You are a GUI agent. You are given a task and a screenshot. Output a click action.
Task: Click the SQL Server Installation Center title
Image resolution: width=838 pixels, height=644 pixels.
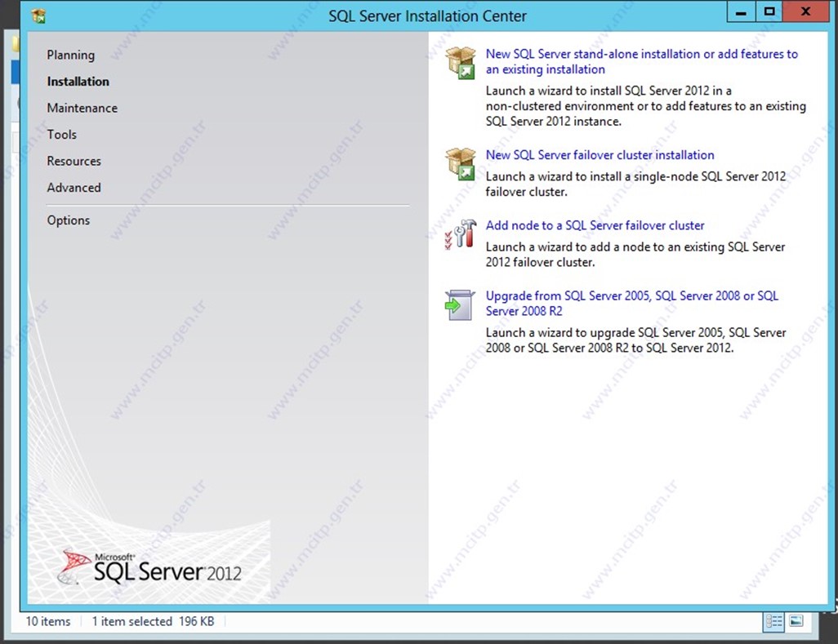(427, 16)
